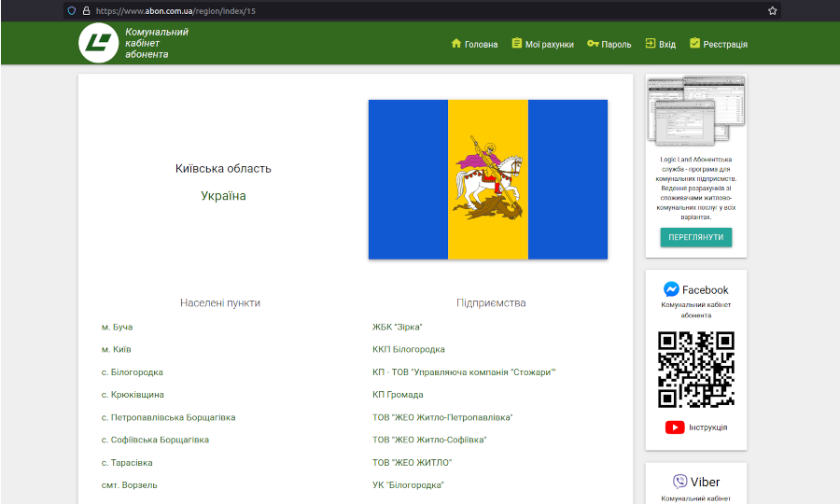840x504 pixels.
Task: Click the ПЕРЕГЛЯНУТИ button
Action: click(x=696, y=237)
